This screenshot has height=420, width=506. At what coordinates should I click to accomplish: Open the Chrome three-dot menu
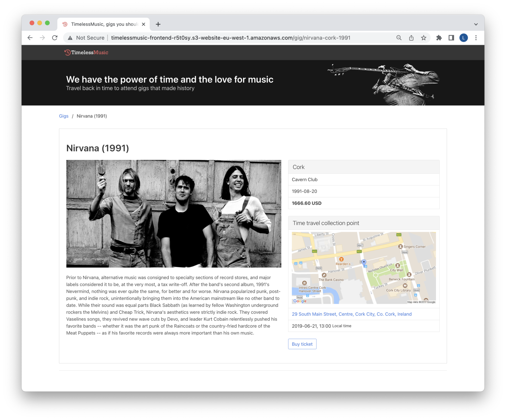pos(476,38)
